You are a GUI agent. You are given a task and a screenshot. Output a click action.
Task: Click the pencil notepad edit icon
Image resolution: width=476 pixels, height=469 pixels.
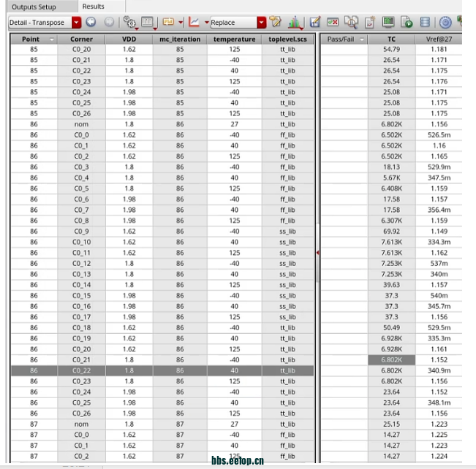point(276,22)
